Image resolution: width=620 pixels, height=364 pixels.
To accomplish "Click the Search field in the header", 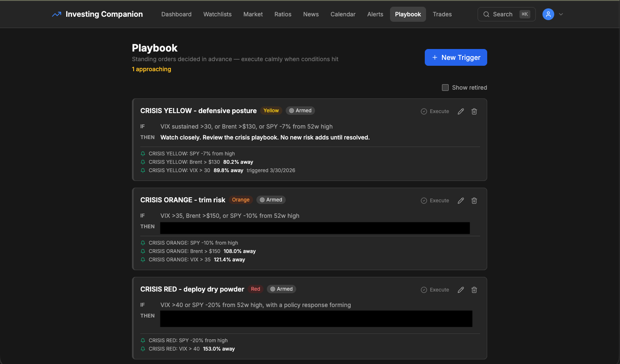I will tap(506, 14).
